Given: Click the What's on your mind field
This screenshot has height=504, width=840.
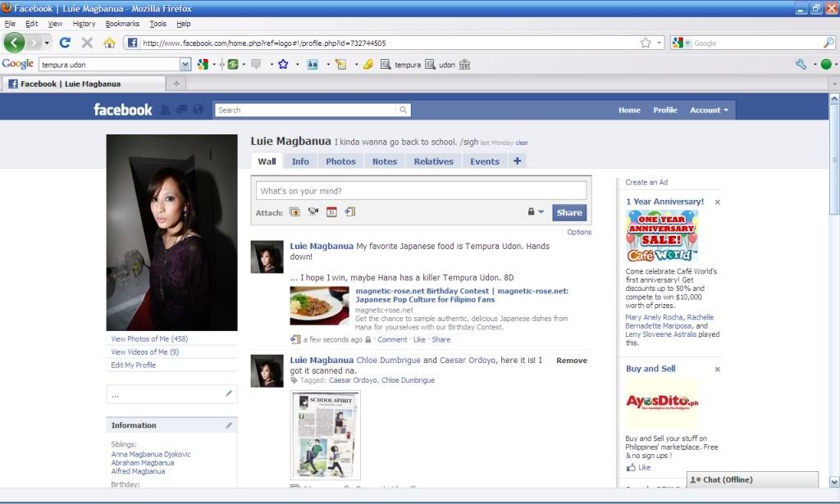Looking at the screenshot, I should point(421,191).
